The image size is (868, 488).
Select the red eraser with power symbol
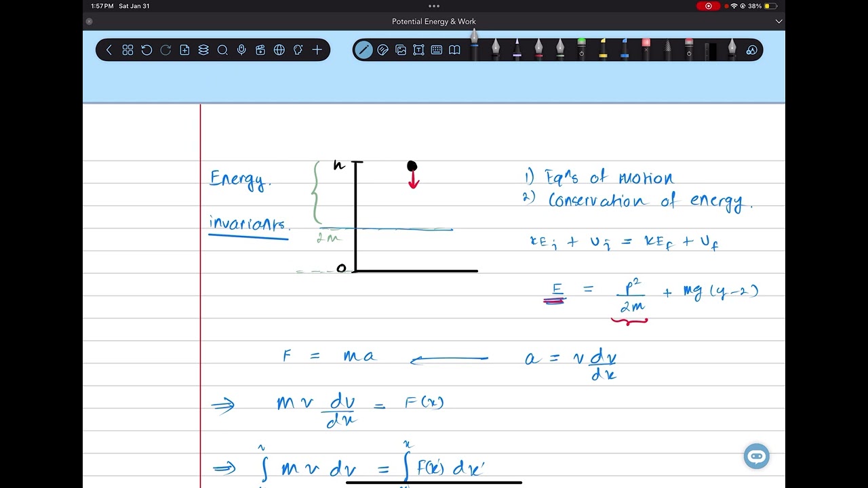(x=689, y=49)
